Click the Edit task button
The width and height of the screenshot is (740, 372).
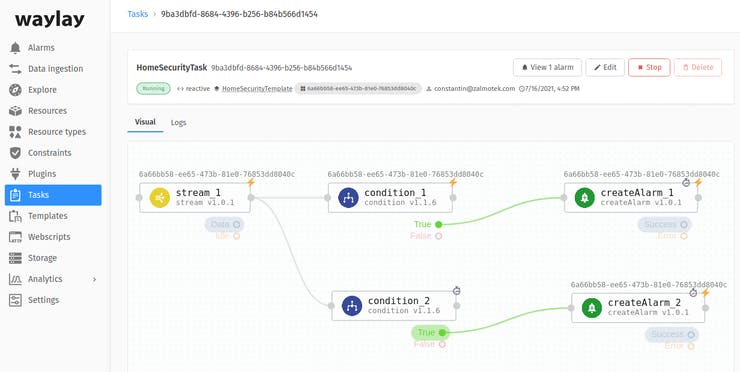[x=605, y=68]
